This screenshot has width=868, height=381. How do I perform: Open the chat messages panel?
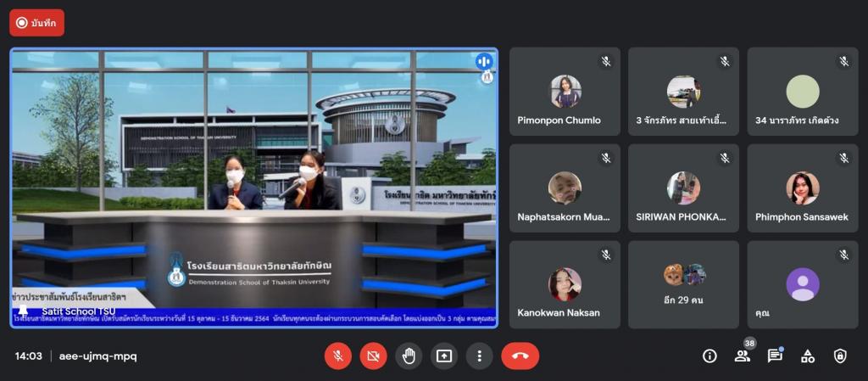coord(775,356)
